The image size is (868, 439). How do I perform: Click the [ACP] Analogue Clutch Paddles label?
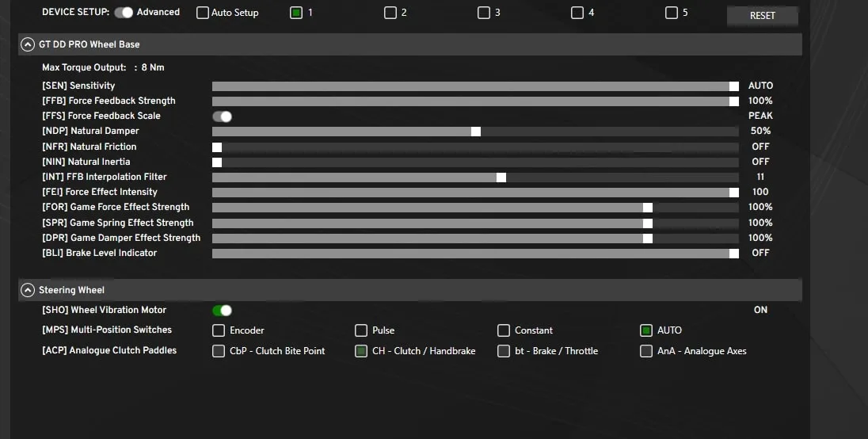(109, 350)
